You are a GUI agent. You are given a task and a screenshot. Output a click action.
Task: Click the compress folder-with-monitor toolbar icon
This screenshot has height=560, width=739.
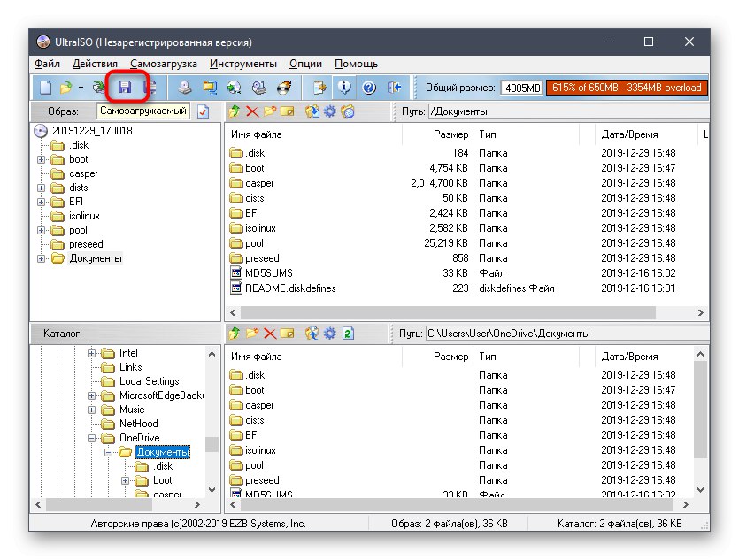click(210, 88)
